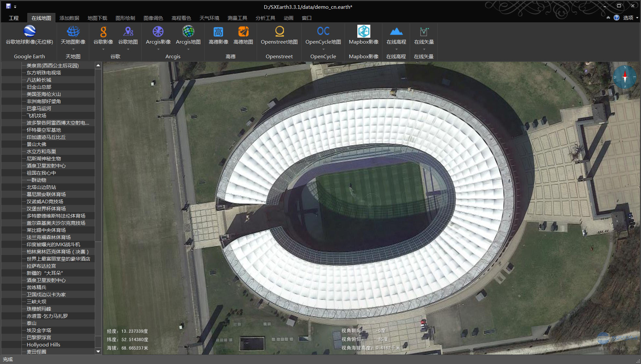Select the 高德影像 icon
The width and height of the screenshot is (641, 364).
coord(218,31)
